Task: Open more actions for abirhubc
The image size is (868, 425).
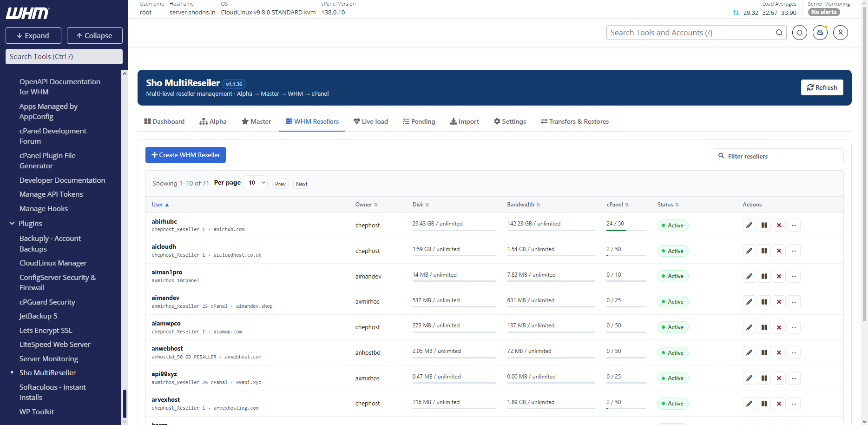Action: pyautogui.click(x=794, y=226)
